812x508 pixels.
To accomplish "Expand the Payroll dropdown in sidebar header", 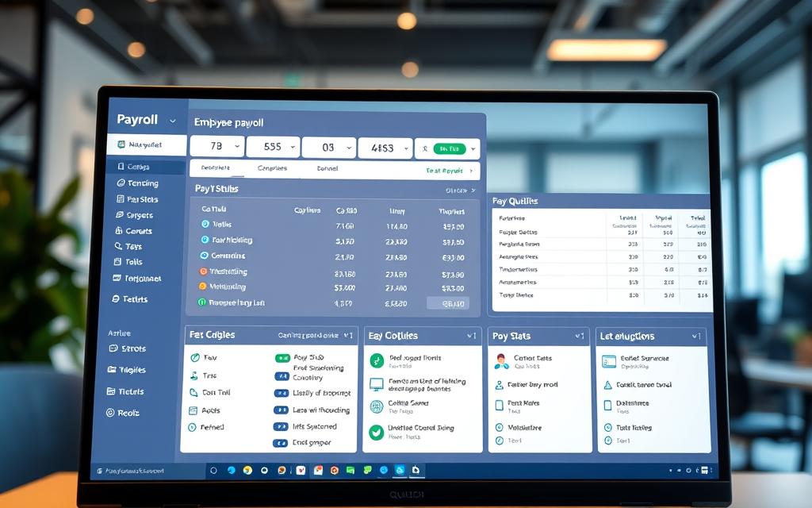I will 173,121.
